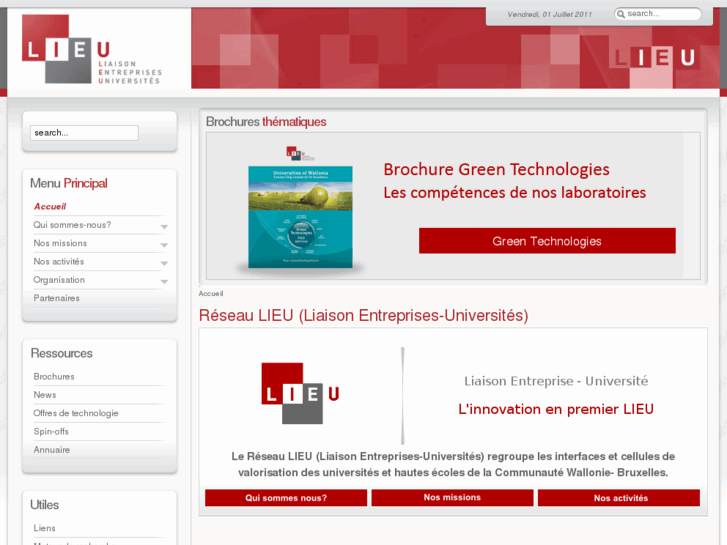
Task: Click the Nos activités red button
Action: (x=619, y=498)
